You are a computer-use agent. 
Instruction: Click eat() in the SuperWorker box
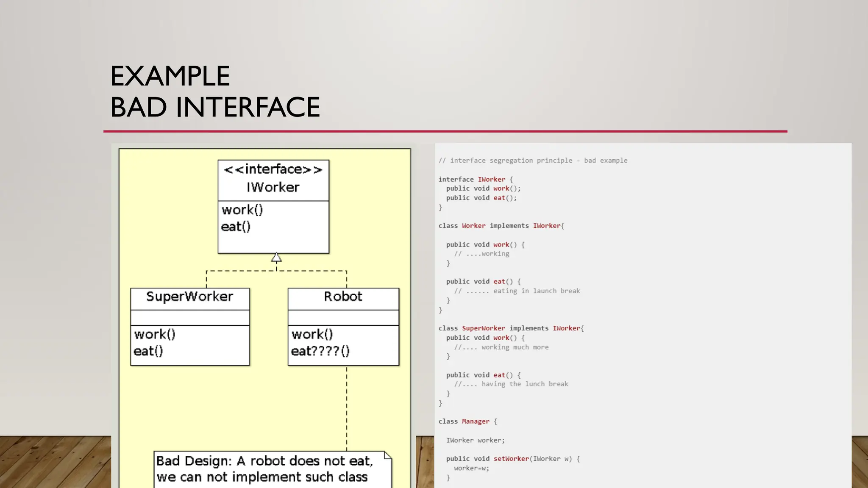tap(148, 351)
